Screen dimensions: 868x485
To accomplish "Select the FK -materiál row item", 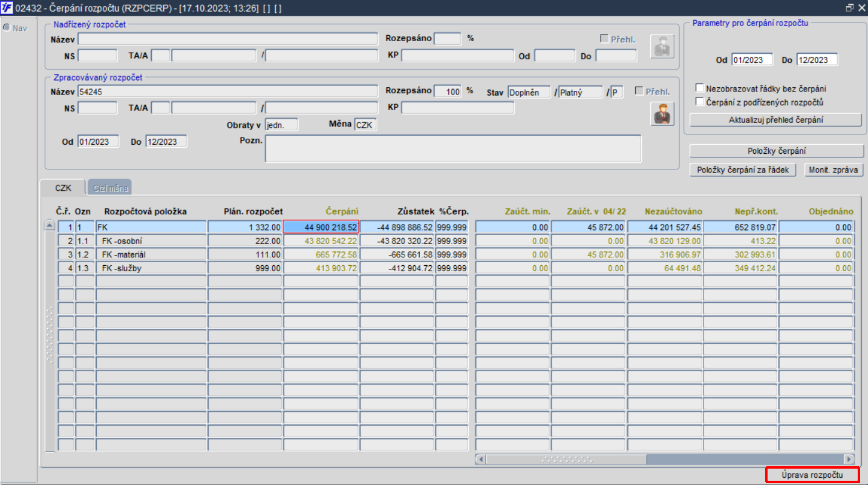I will click(151, 254).
